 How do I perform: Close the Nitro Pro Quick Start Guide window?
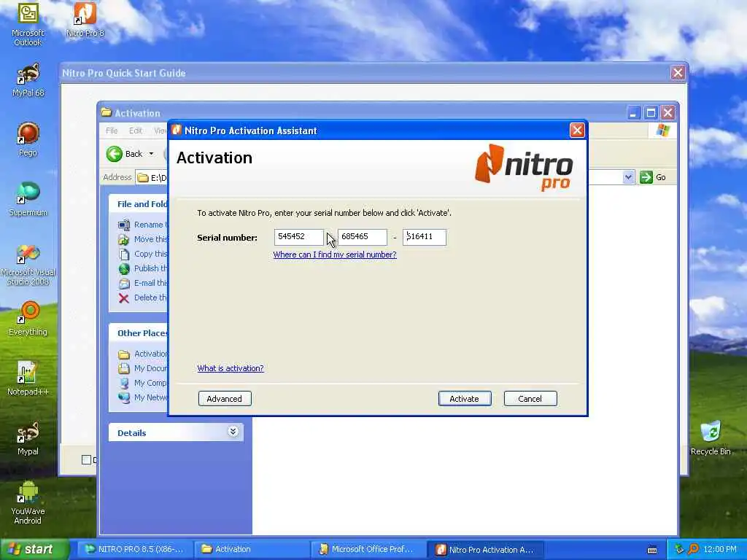tap(678, 73)
